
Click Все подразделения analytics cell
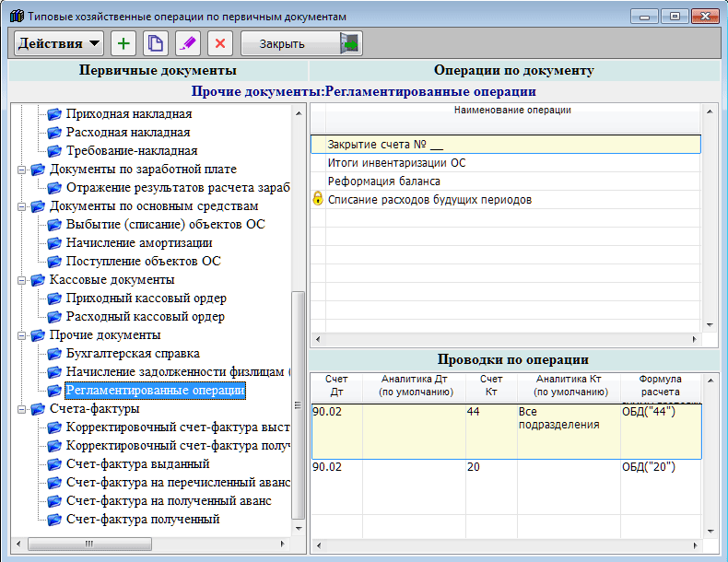[x=569, y=431]
